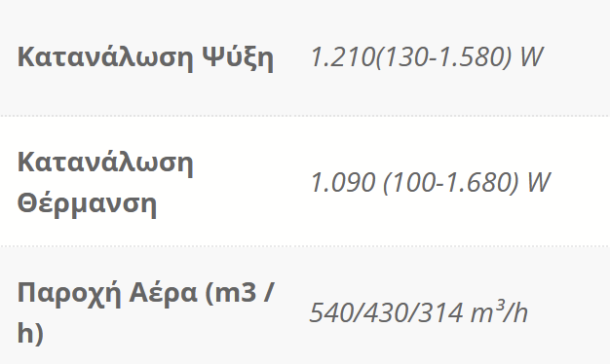
Task: Select the 1.090 (100-1.680) W value
Action: pos(431,183)
